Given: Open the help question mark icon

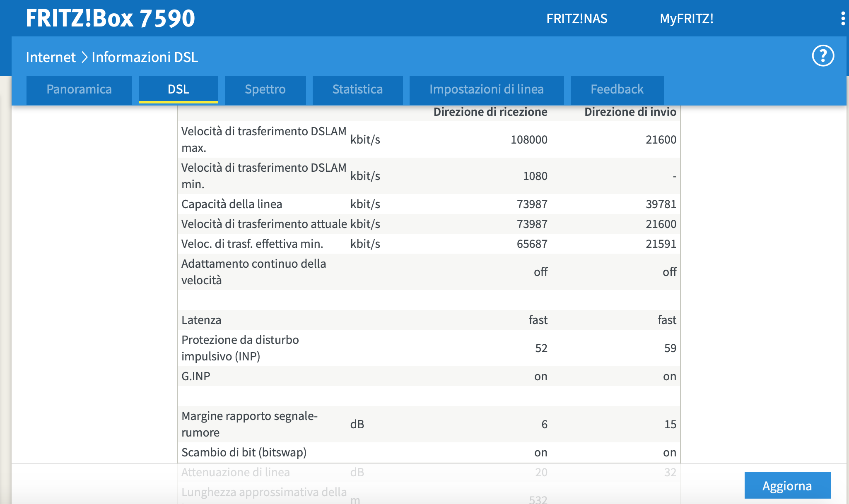Looking at the screenshot, I should point(822,56).
